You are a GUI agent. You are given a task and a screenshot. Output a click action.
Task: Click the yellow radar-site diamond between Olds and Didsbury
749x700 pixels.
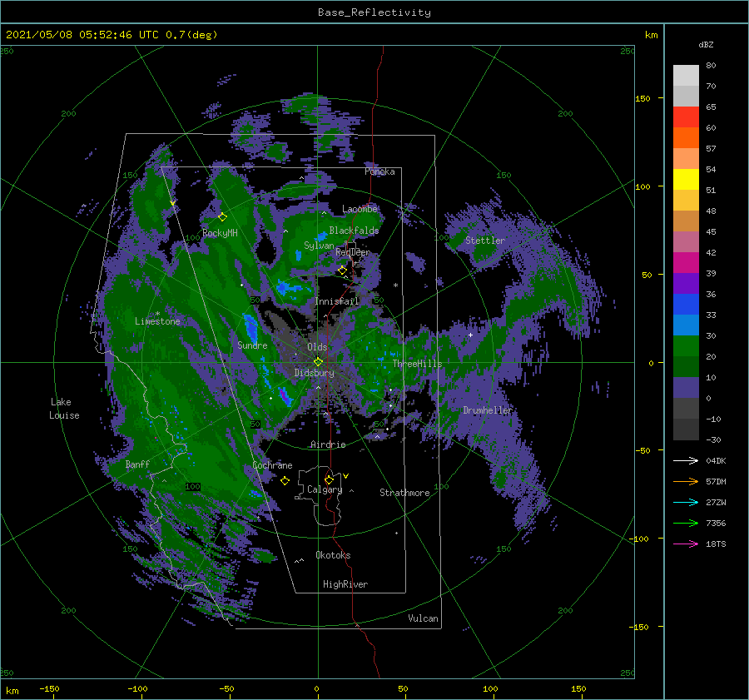(x=318, y=362)
